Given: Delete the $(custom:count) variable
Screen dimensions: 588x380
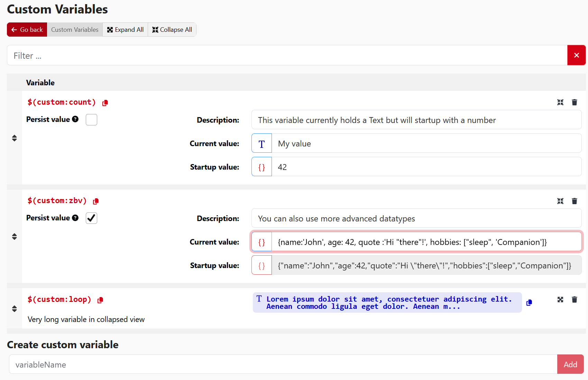Looking at the screenshot, I should [575, 102].
